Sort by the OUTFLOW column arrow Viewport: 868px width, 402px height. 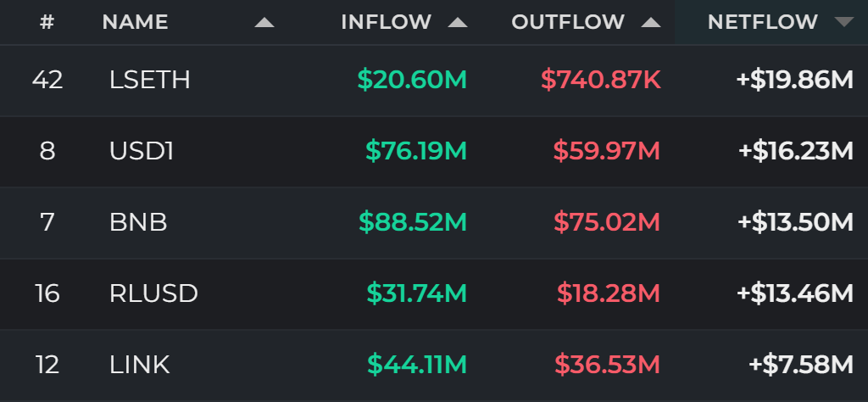pos(651,23)
